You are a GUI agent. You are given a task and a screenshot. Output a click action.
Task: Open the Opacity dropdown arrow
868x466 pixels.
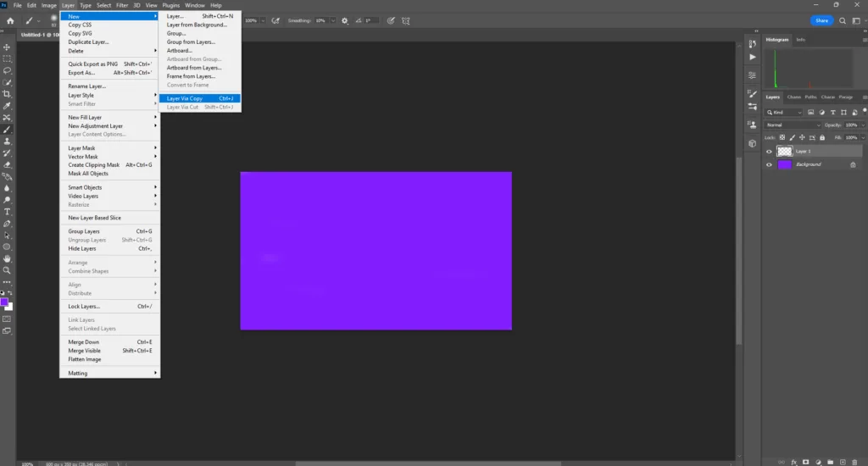(862, 125)
